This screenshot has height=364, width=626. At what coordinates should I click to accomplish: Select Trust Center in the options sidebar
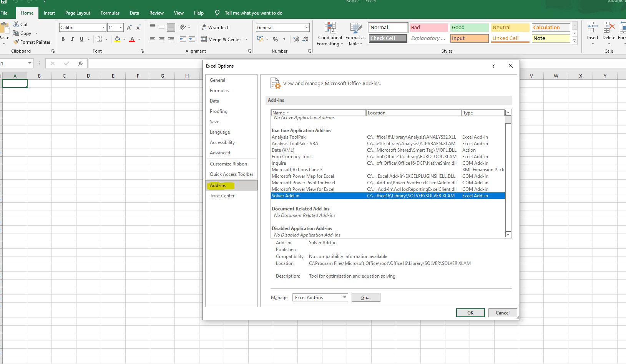[x=222, y=195]
